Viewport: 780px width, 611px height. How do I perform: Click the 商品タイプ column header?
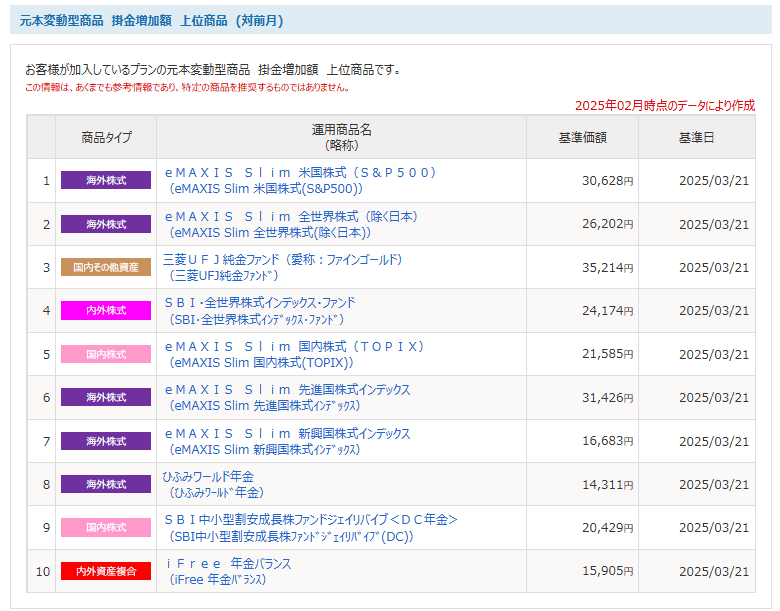pos(106,137)
